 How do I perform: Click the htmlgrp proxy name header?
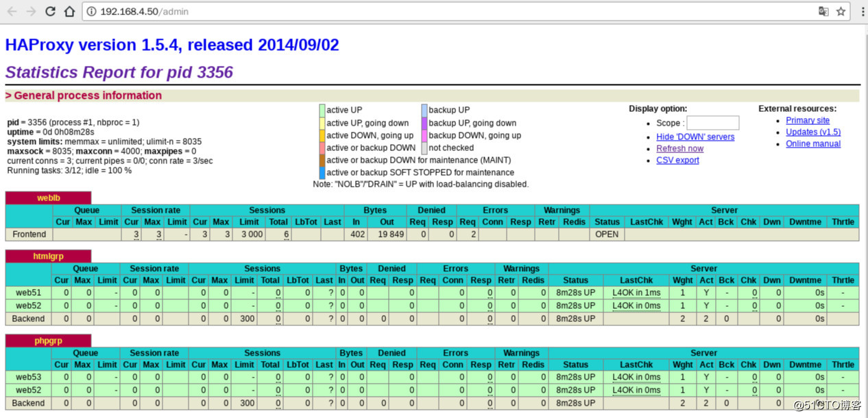[48, 256]
